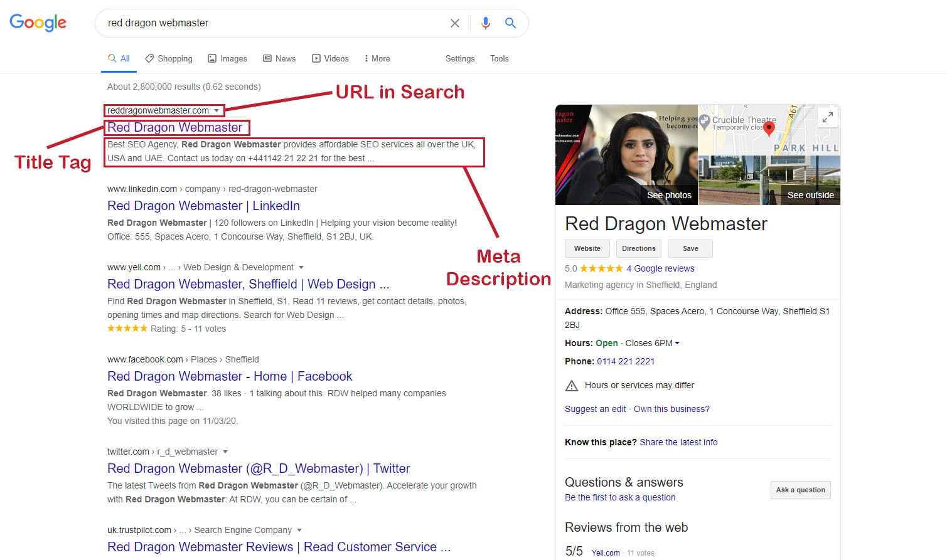The width and height of the screenshot is (947, 560).
Task: Click the 'Red Dragon Webmaster' knowledge panel heading
Action: [666, 224]
